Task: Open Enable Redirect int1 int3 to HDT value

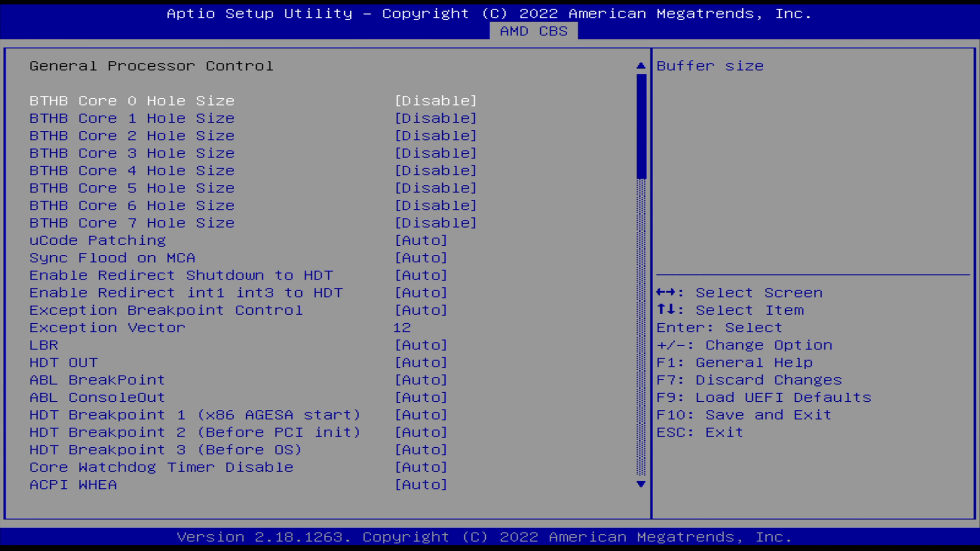Action: click(421, 293)
